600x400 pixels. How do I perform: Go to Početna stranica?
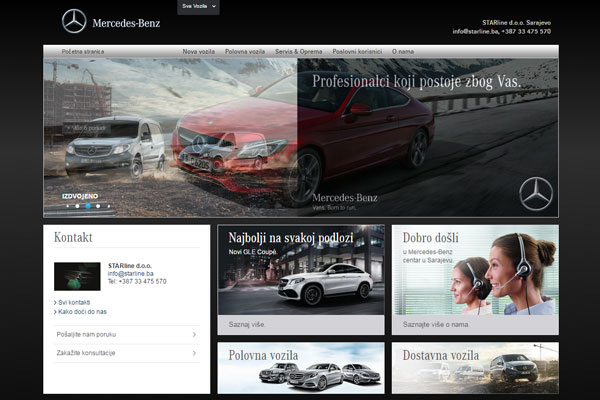pyautogui.click(x=83, y=52)
